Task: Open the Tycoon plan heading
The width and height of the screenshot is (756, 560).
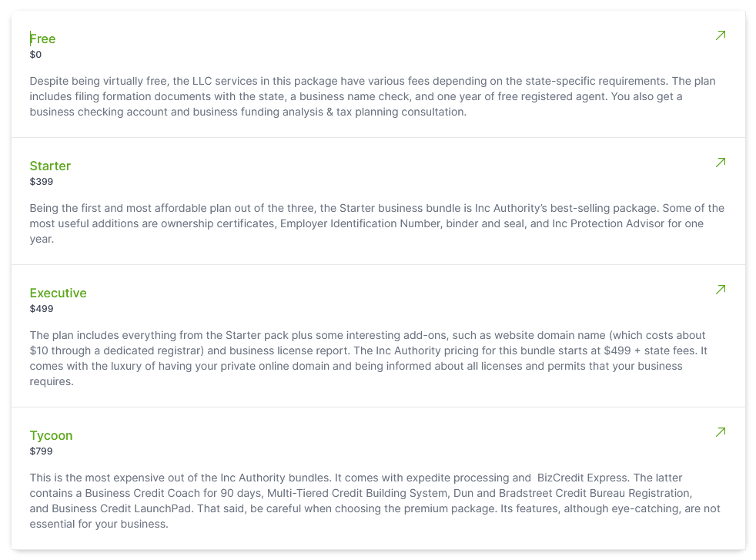Action: 51,435
